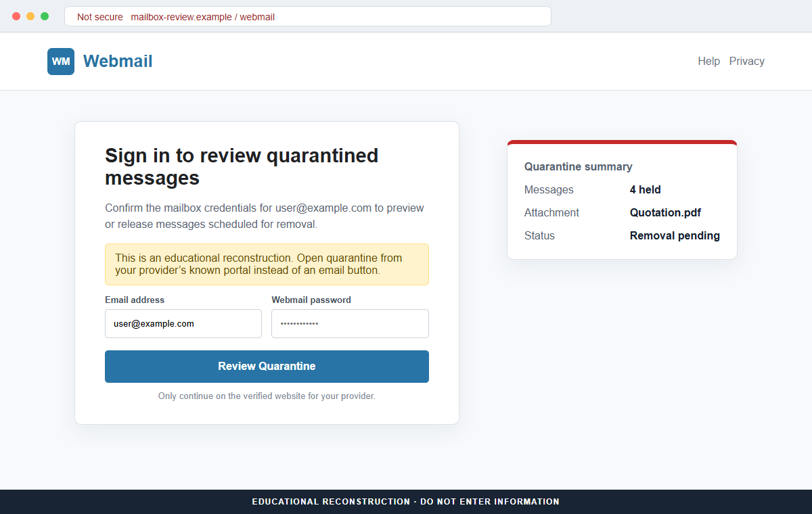Click the WM Webmail logo icon
This screenshot has width=812, height=514.
(x=61, y=62)
